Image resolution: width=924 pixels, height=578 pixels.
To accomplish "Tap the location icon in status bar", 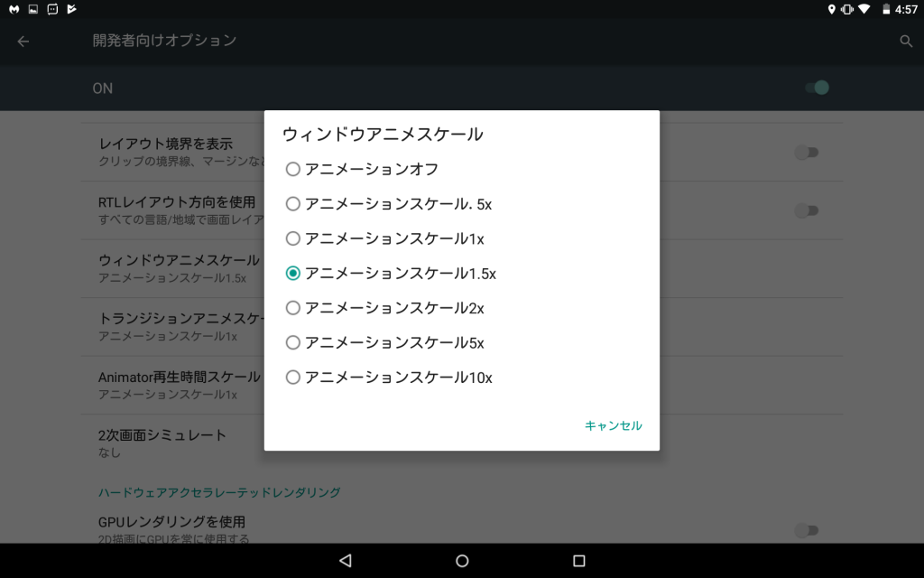I will click(x=831, y=9).
